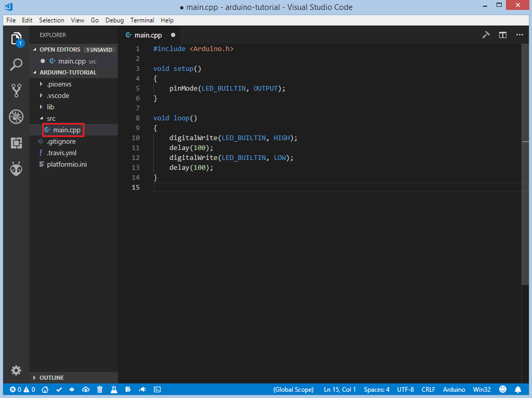The height and width of the screenshot is (398, 532).
Task: Open the Explorer view in activity bar
Action: (16, 39)
